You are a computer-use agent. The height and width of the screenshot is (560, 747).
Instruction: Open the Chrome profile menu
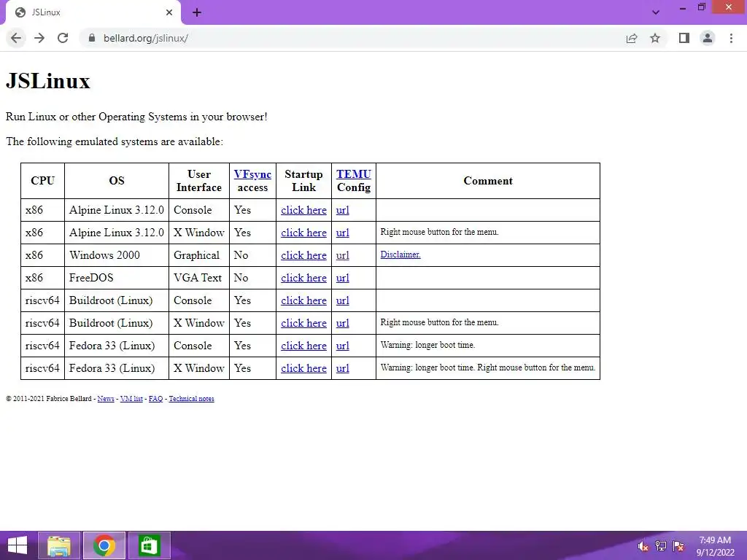pyautogui.click(x=708, y=38)
